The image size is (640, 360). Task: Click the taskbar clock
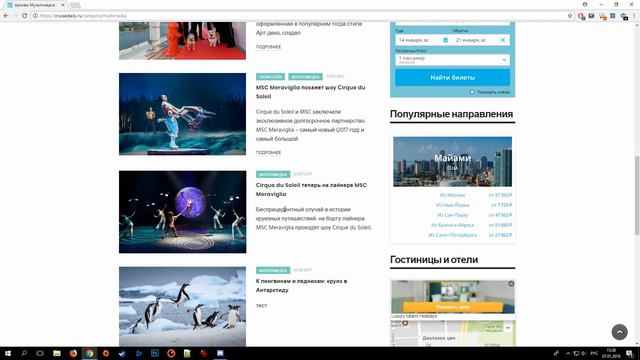611,353
